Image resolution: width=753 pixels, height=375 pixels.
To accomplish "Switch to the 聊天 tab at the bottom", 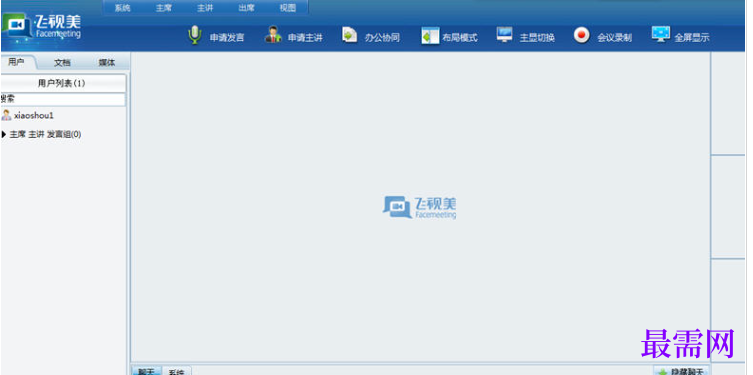I will click(146, 371).
